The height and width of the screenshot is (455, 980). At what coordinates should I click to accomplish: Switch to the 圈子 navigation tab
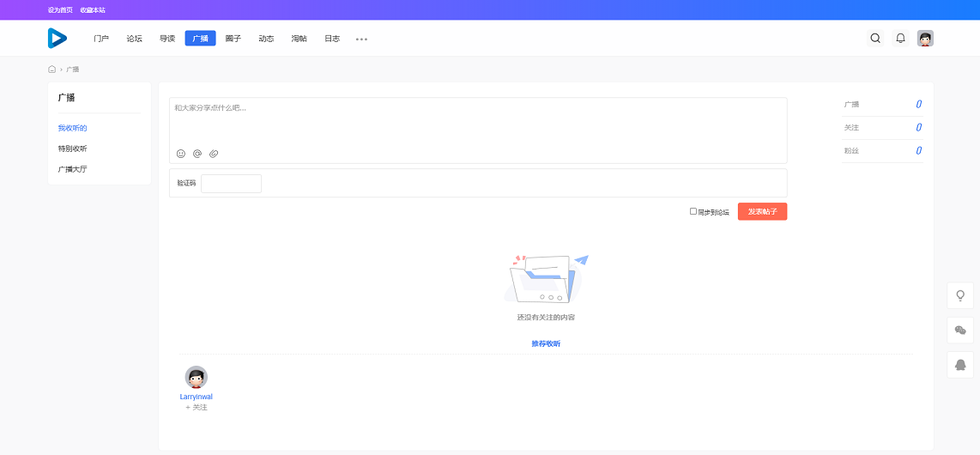pos(233,39)
